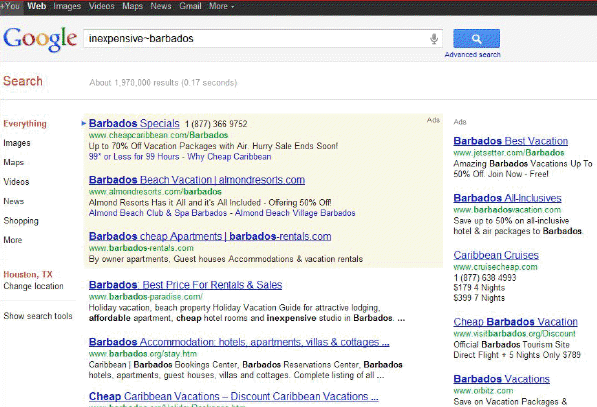Open Gmail from top navigation bar
This screenshot has height=407, width=597.
(x=190, y=6)
